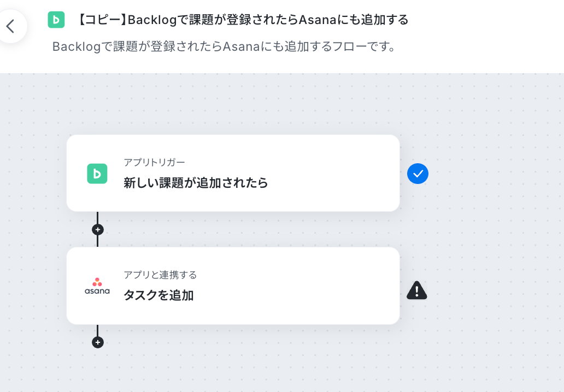Add a step below the Asana card
The height and width of the screenshot is (392, 564).
pos(97,342)
